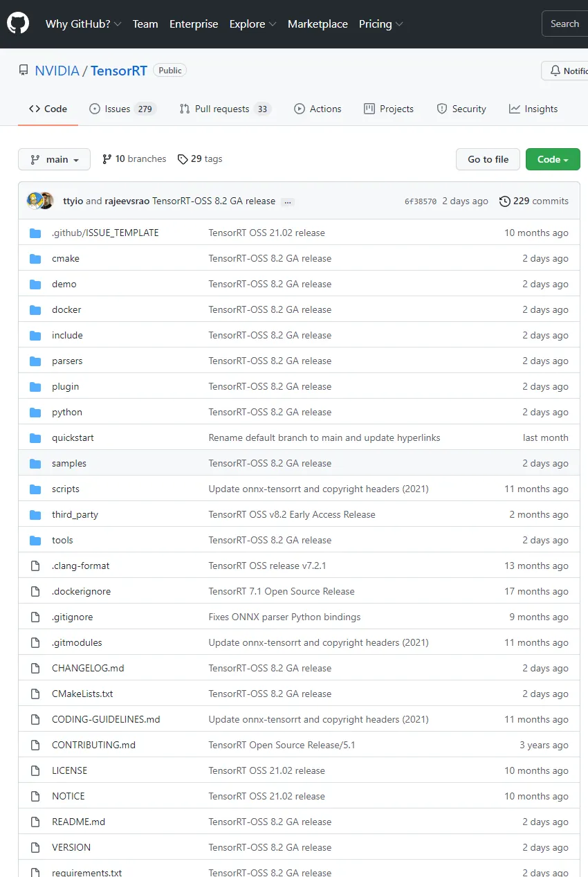Open commit hash 6f38570
588x877 pixels.
pos(421,201)
